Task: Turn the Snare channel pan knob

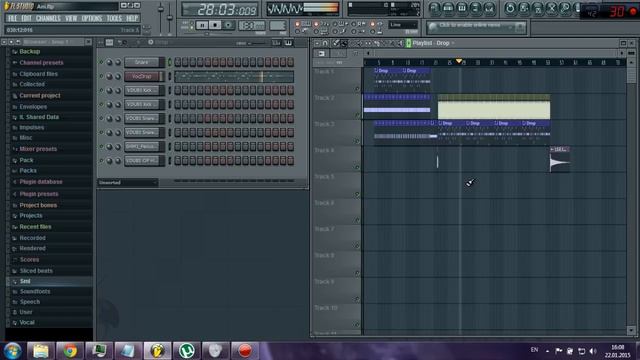Action: click(x=109, y=62)
